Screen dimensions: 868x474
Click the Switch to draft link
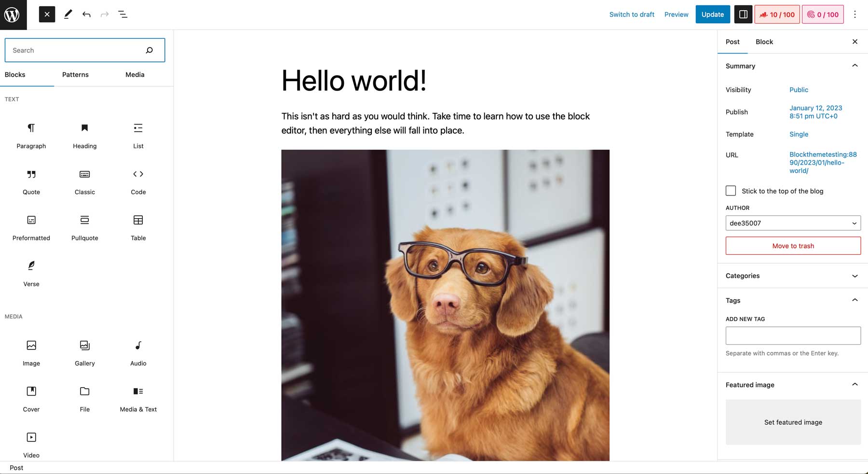point(632,14)
